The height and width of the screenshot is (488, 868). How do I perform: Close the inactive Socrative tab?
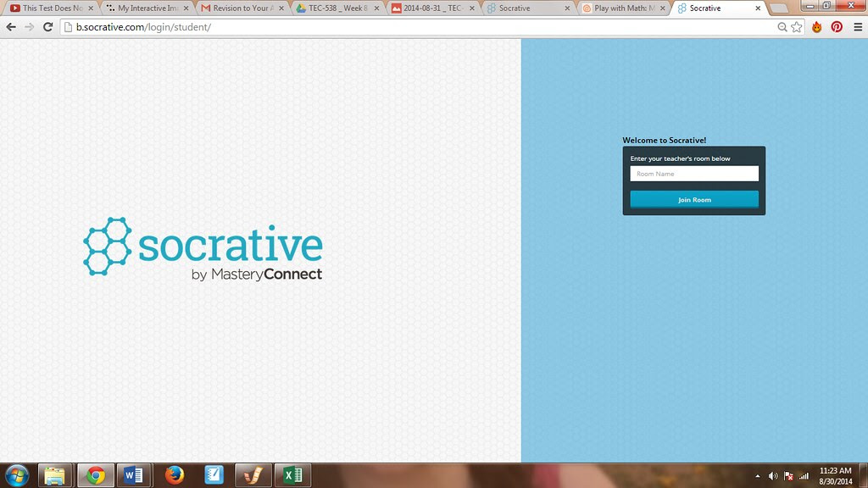[x=567, y=8]
